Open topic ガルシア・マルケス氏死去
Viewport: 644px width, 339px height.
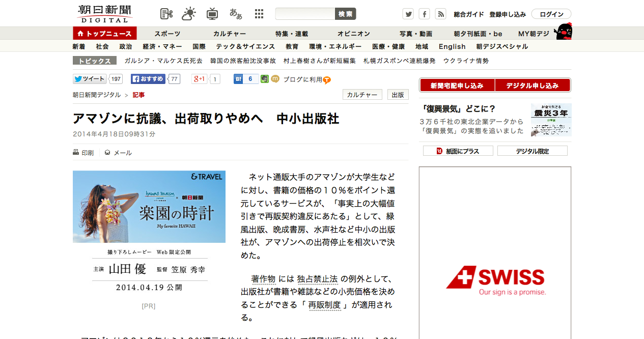coord(163,61)
